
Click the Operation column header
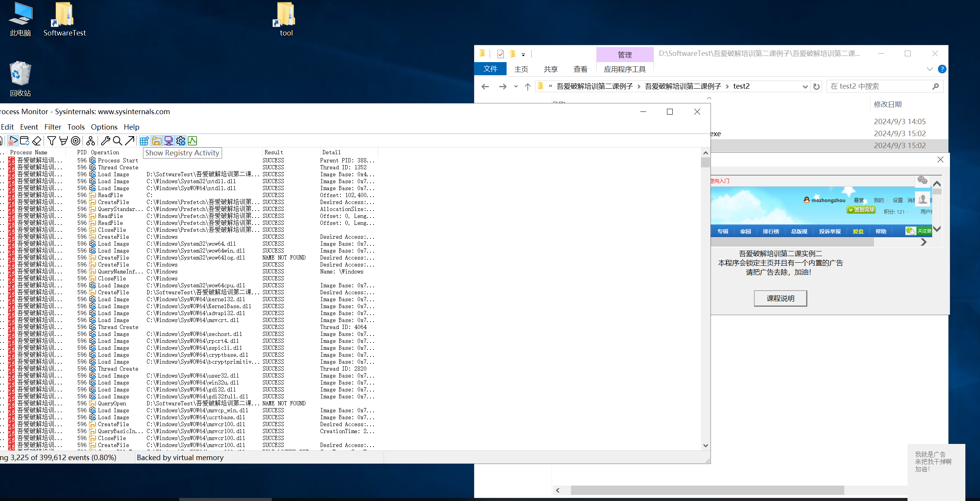point(116,152)
